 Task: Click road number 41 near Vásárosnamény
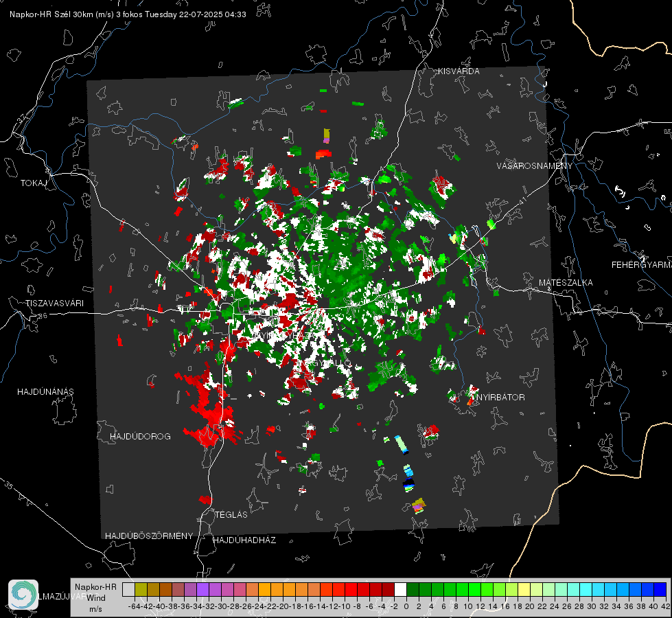522,201
